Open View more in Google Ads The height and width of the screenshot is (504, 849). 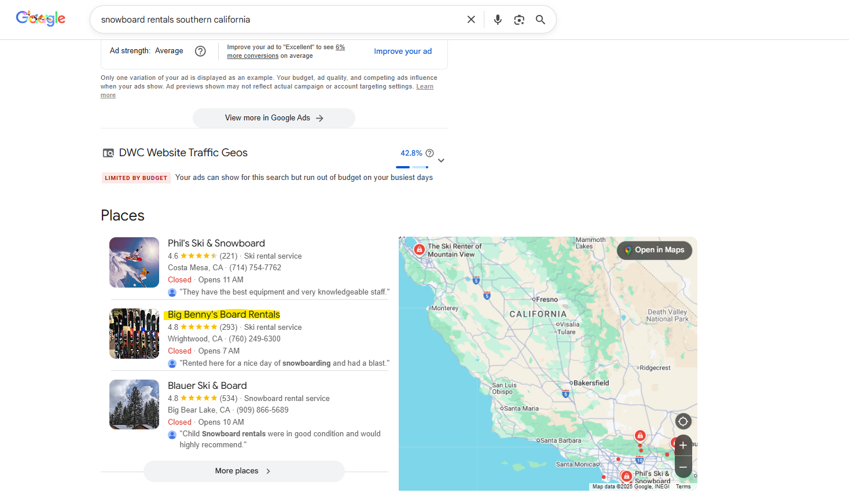[274, 118]
